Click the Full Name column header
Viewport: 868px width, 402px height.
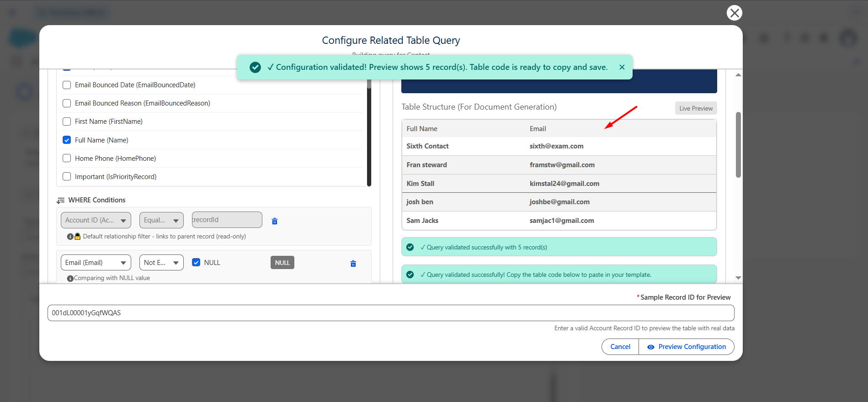tap(422, 129)
